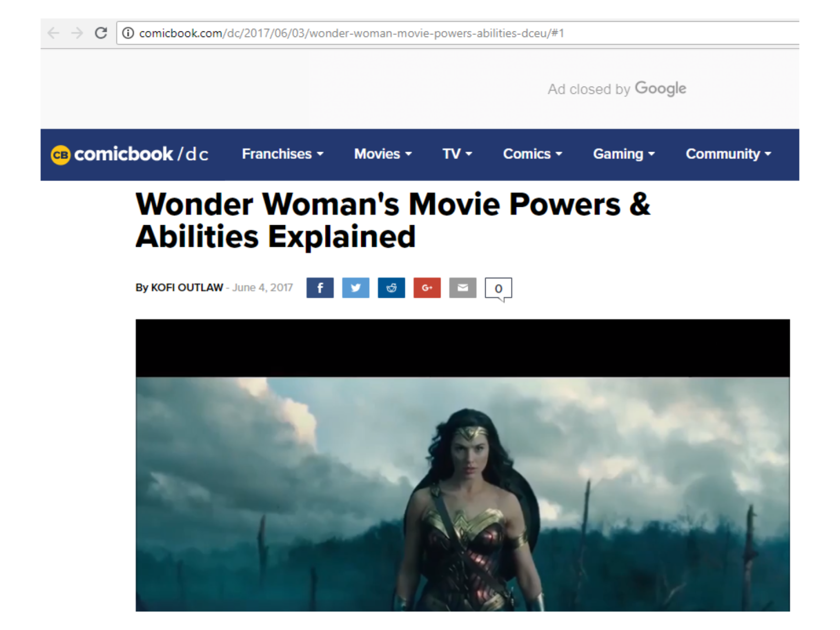The height and width of the screenshot is (630, 840).
Task: Share article on Reddit
Action: click(x=391, y=288)
